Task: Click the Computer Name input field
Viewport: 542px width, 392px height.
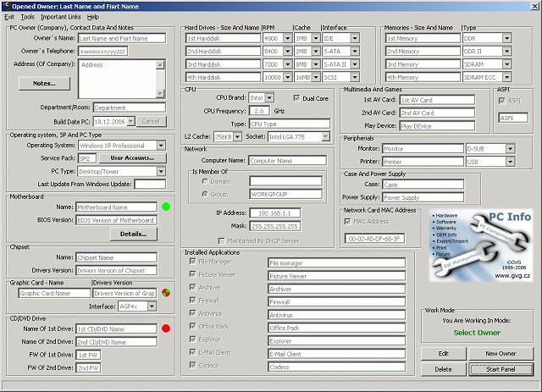Action: pyautogui.click(x=285, y=160)
